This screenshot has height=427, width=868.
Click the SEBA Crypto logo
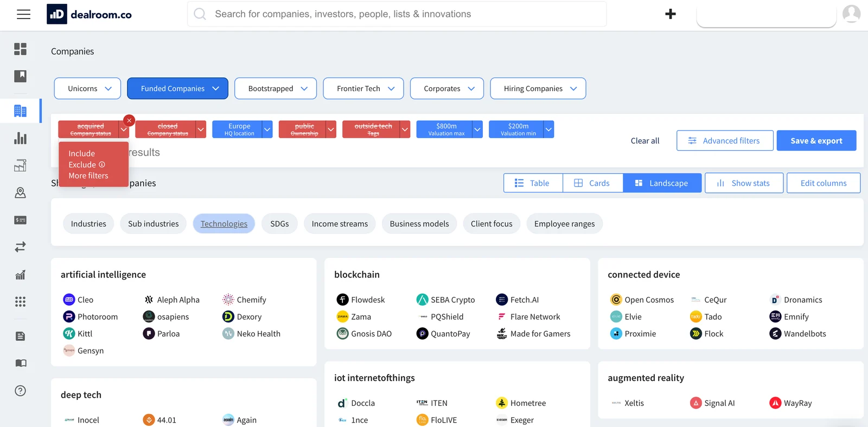[422, 300]
